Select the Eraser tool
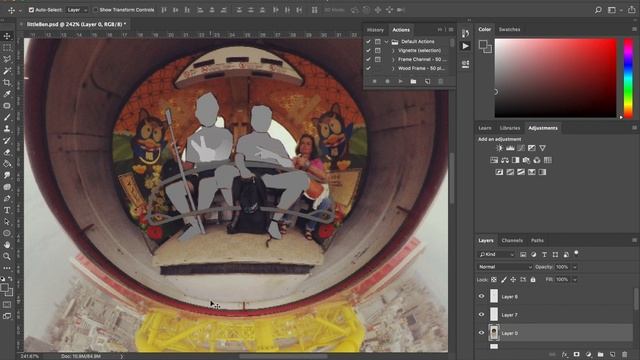The height and width of the screenshot is (360, 640). [x=7, y=152]
